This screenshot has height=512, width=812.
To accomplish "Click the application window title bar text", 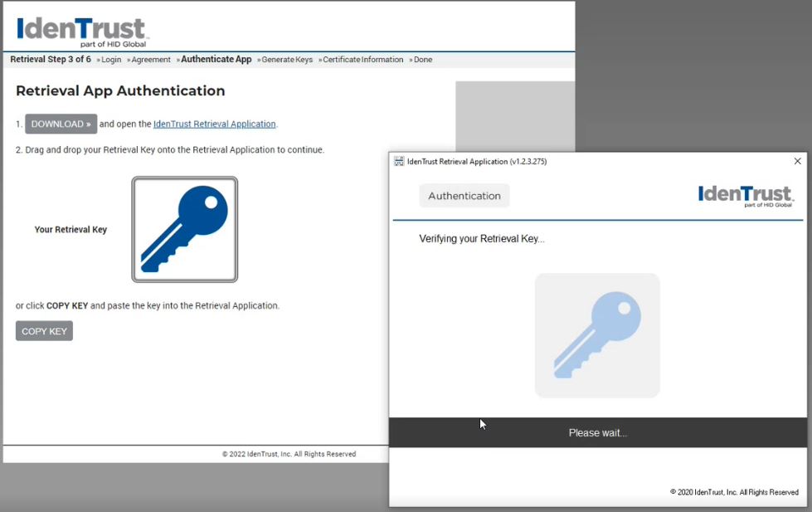I will point(477,162).
